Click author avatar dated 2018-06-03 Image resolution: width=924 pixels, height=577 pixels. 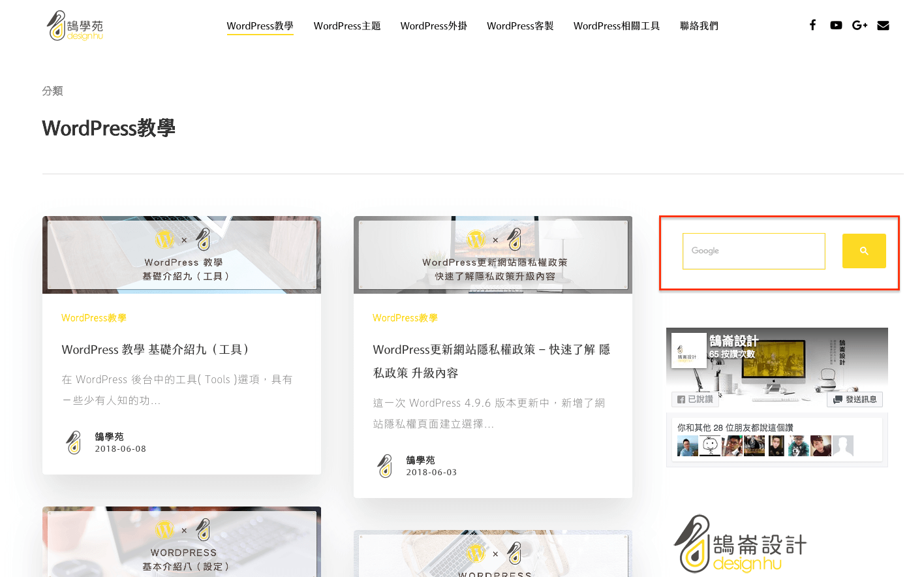point(385,466)
